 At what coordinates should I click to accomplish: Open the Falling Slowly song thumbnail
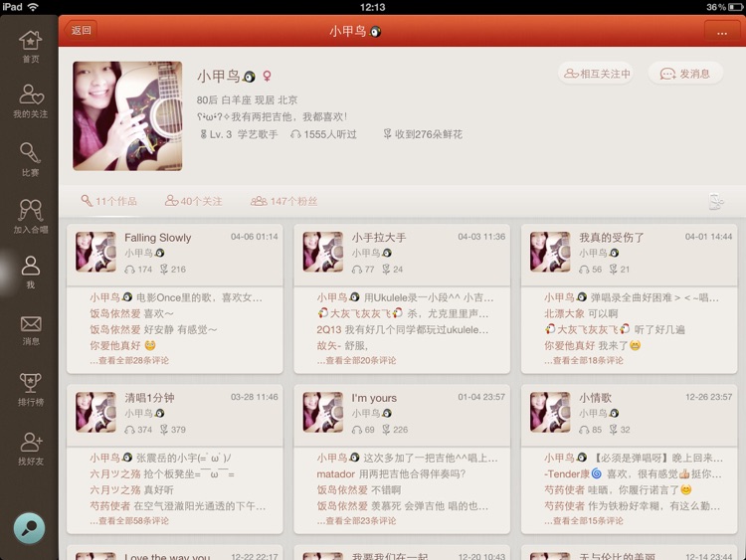pyautogui.click(x=95, y=252)
